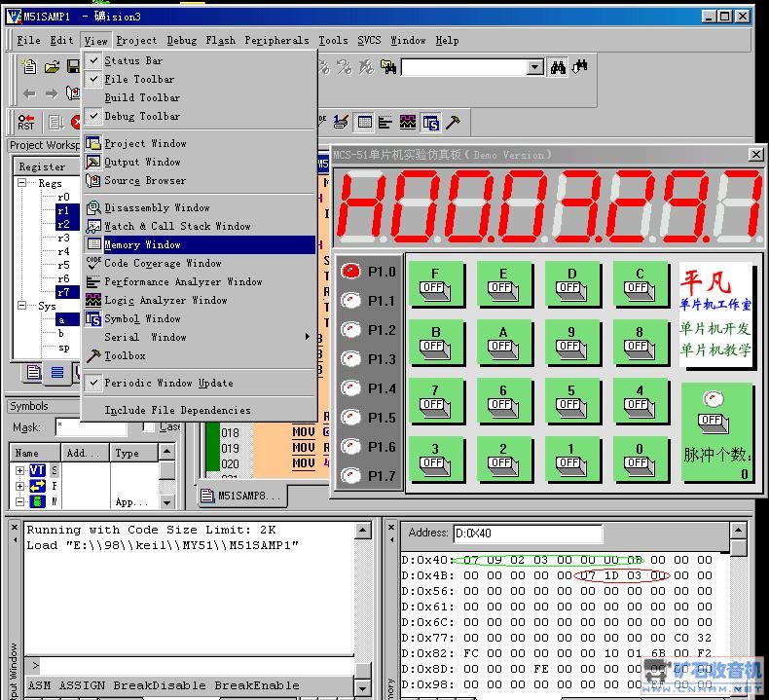Toggle the Memory Window toolbar icon
The width and height of the screenshot is (769, 700).
coord(364,122)
